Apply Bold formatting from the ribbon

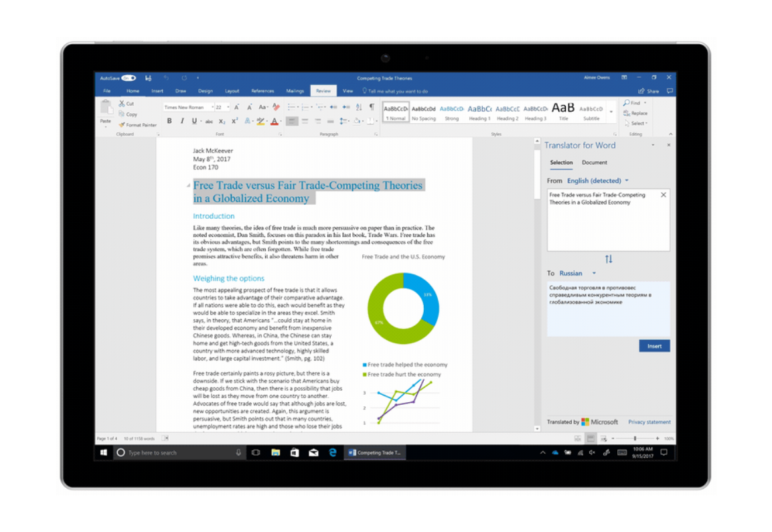click(169, 121)
